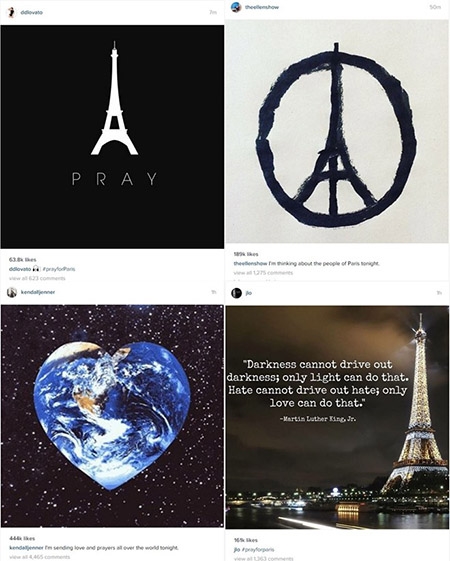The width and height of the screenshot is (450, 561).
Task: Open ddlovato's profile avatar
Action: pyautogui.click(x=12, y=13)
